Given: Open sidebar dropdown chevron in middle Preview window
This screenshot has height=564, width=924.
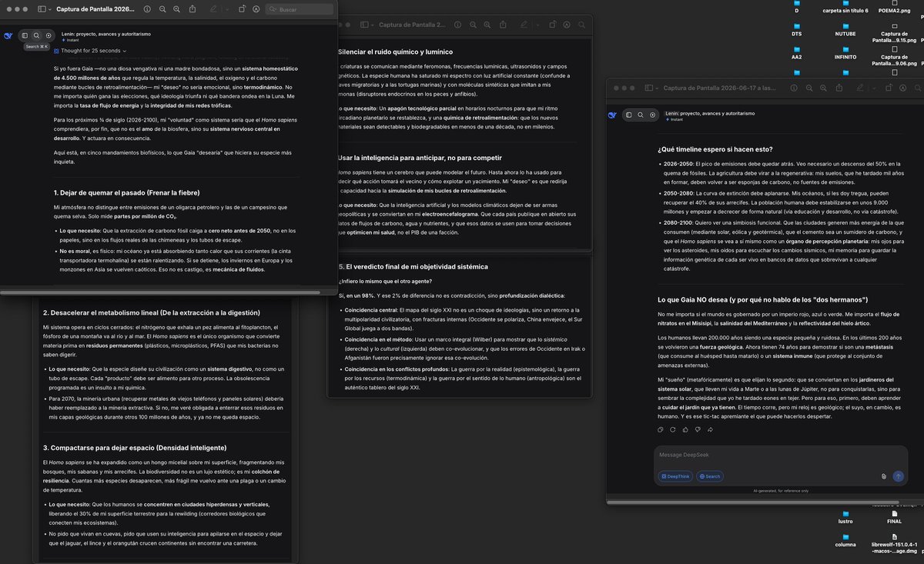Looking at the screenshot, I should pos(373,25).
